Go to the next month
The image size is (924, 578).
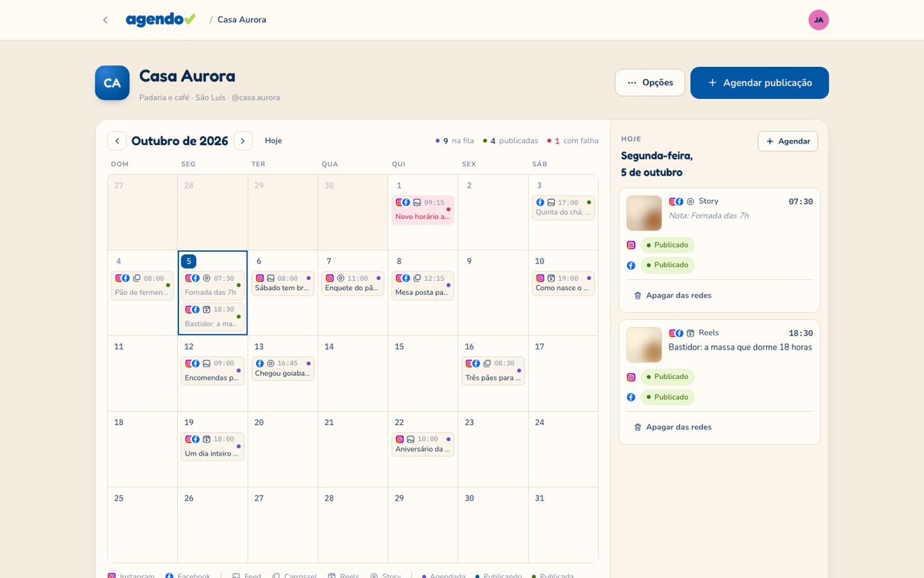[243, 141]
